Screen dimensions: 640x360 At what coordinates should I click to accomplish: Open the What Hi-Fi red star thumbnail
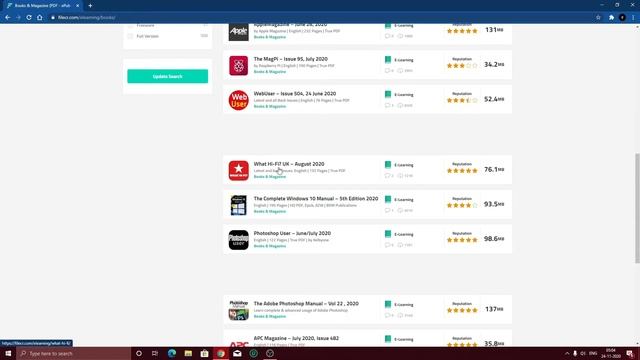pyautogui.click(x=238, y=171)
